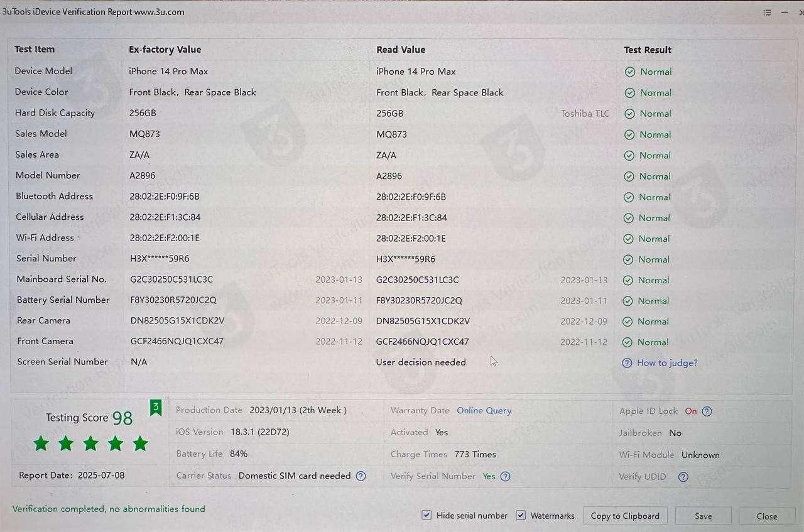Screen dimensions: 804x532
Task: Click the Close button
Action: 767,516
